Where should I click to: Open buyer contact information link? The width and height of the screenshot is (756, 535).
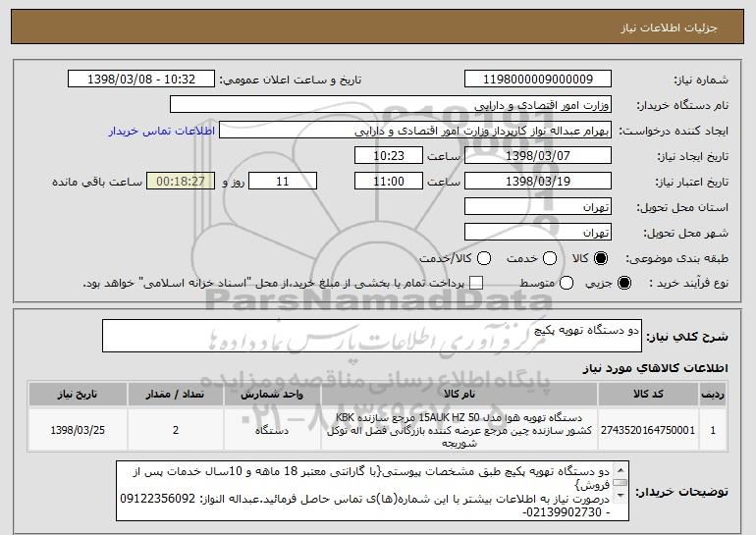pos(162,132)
